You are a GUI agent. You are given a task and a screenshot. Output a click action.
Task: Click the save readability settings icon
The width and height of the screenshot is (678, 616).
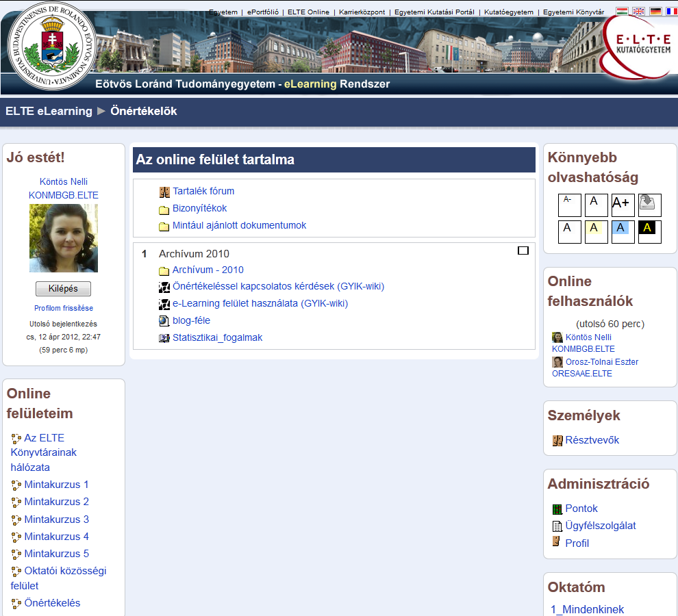(650, 205)
